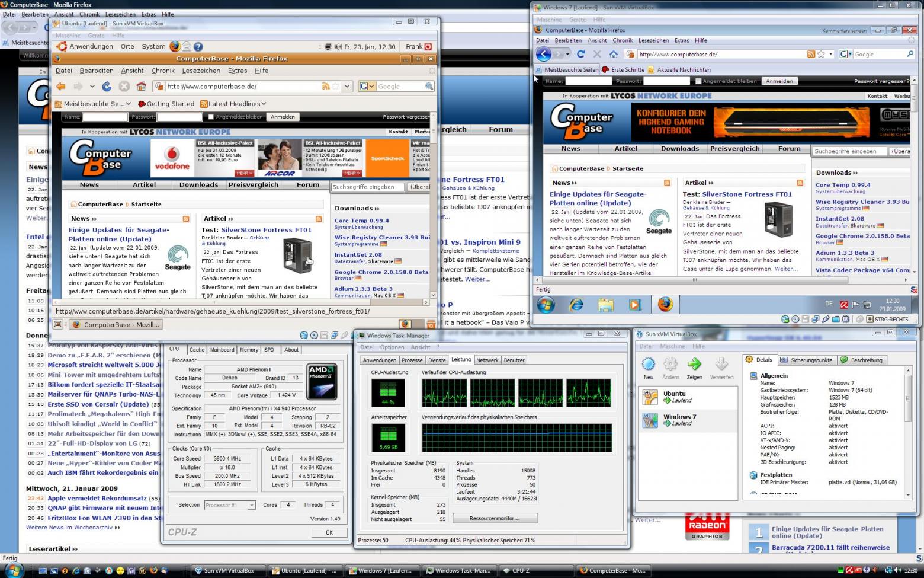Click OK button in CPU-Z
The image size is (924, 578).
pyautogui.click(x=329, y=532)
